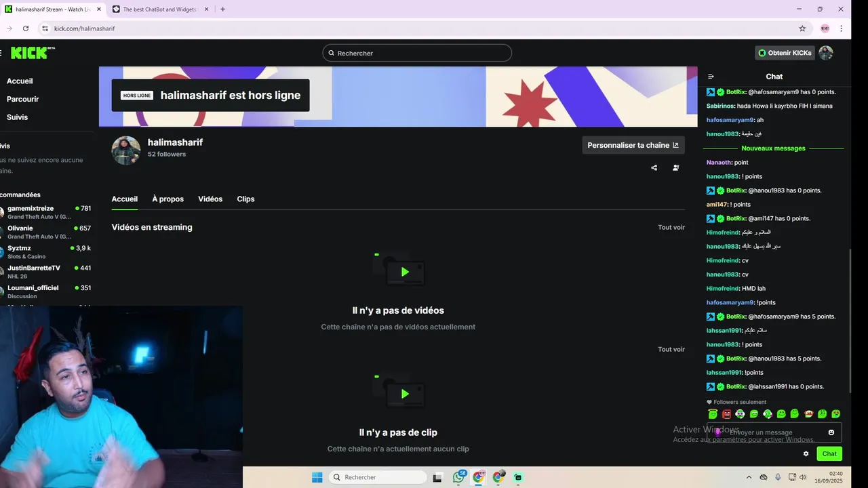Click the share icon under the channel banner
The height and width of the screenshot is (488, 868).
point(654,167)
